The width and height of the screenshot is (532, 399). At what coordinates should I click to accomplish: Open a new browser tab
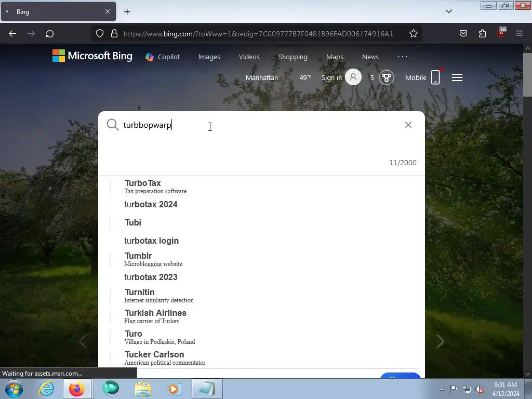point(127,12)
